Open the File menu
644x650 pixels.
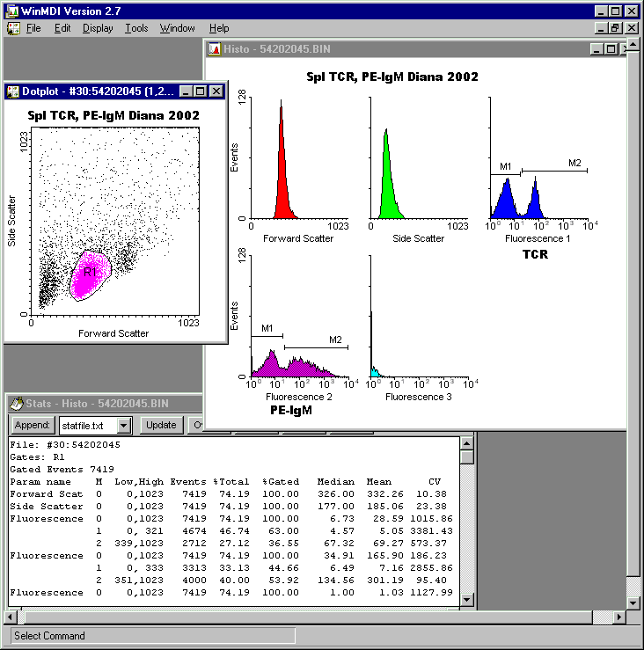33,28
